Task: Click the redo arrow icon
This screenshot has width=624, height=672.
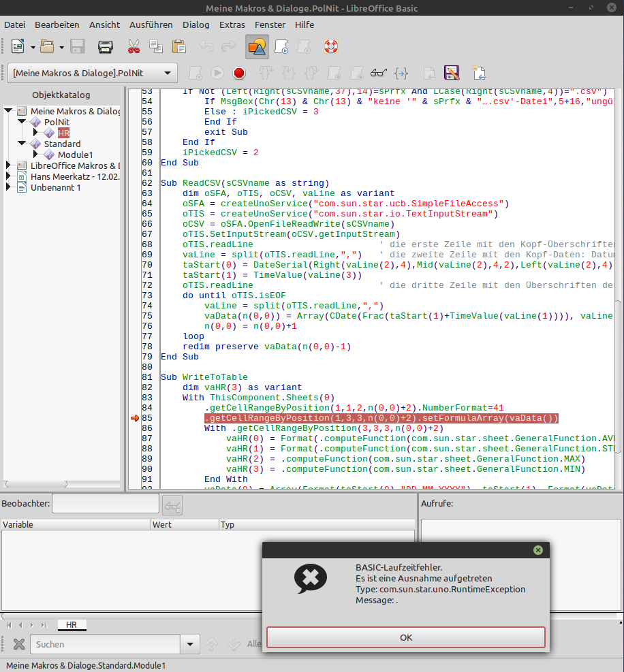Action: pyautogui.click(x=229, y=46)
